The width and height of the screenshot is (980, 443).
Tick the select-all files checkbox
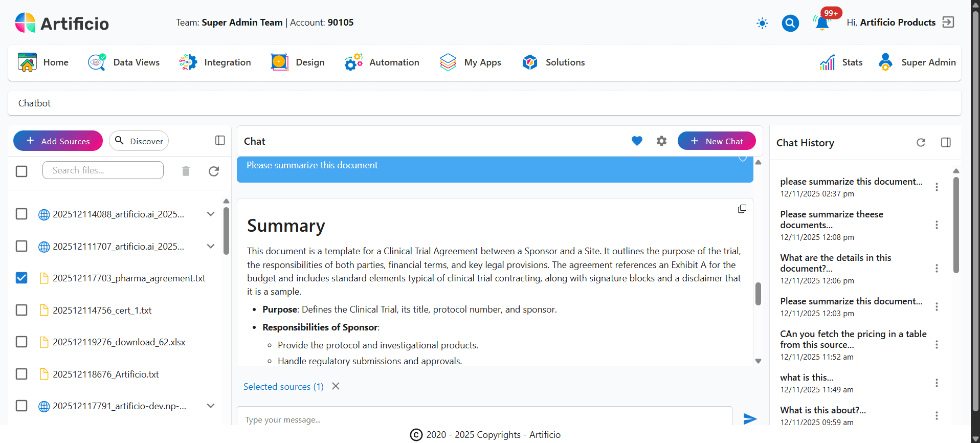(21, 171)
